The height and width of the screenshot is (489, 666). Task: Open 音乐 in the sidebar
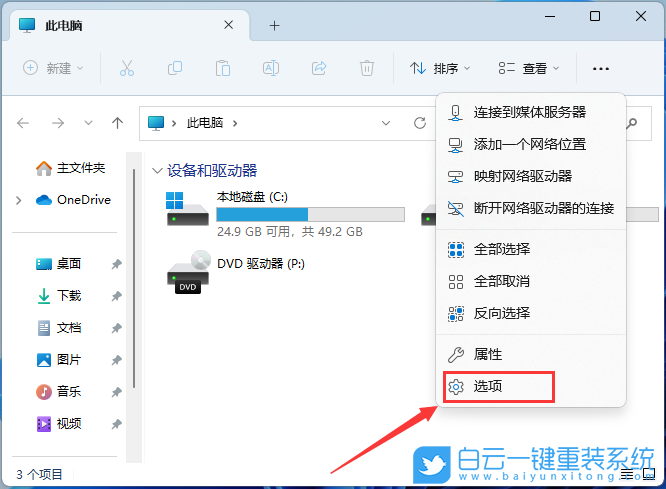click(58, 392)
